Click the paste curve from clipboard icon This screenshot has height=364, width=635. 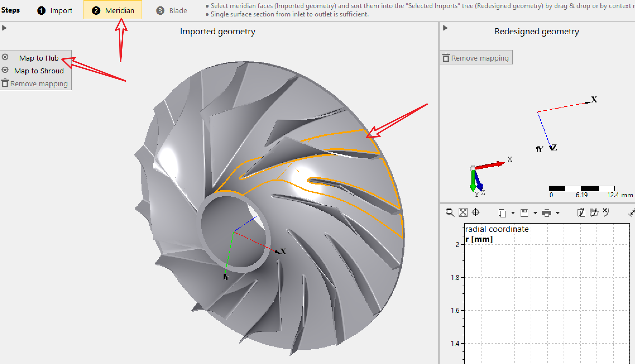coord(581,212)
